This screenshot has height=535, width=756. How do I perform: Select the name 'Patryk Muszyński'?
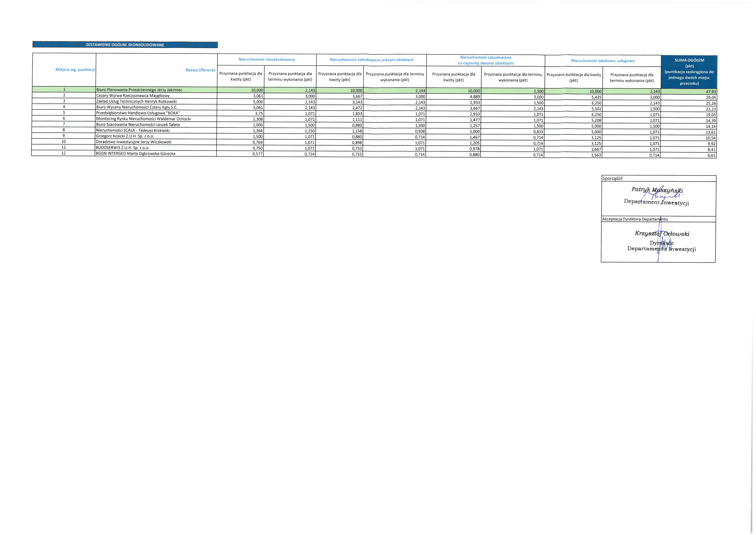coord(657,190)
